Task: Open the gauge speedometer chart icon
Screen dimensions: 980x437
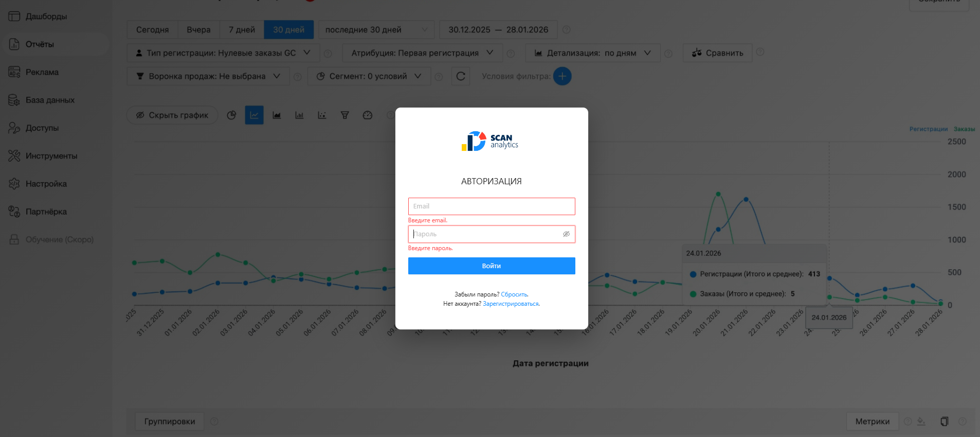Action: click(368, 115)
